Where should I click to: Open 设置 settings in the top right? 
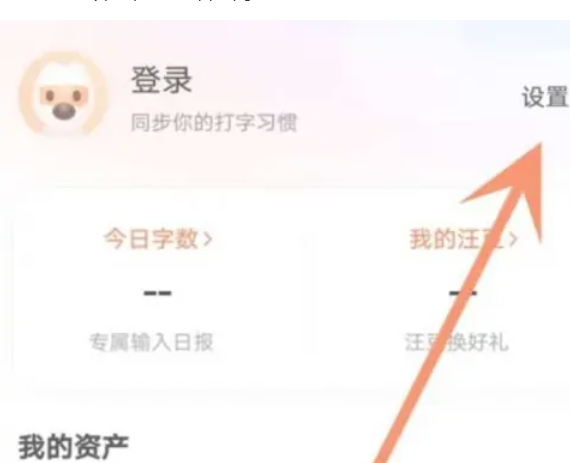point(545,97)
